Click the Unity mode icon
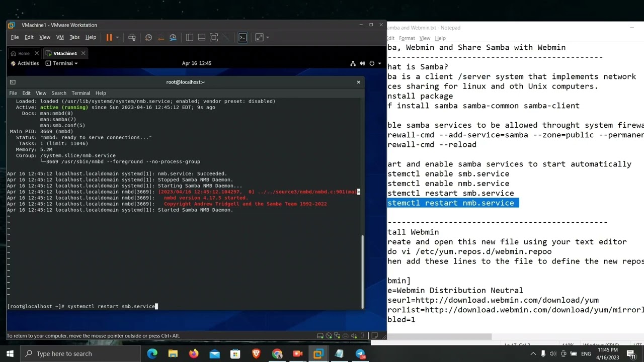This screenshot has width=644, height=362. [226, 37]
